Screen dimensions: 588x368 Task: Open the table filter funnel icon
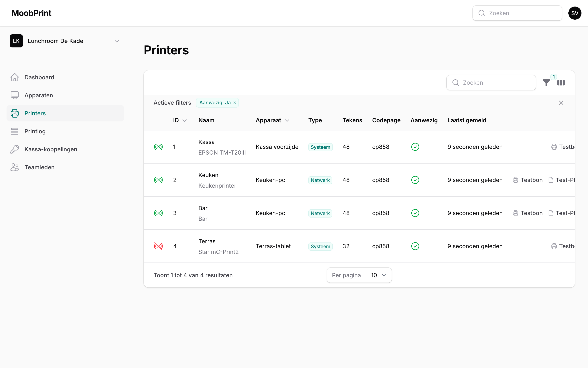pos(546,83)
